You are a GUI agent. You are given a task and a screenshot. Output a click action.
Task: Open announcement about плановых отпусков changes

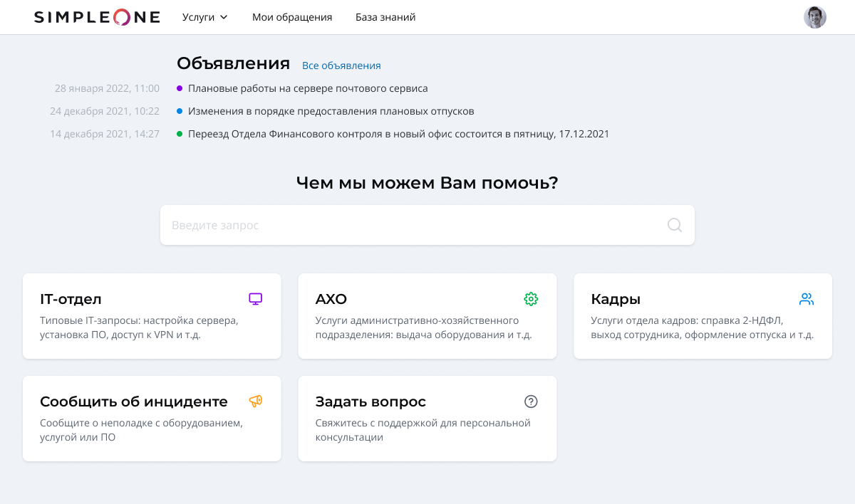pos(331,112)
